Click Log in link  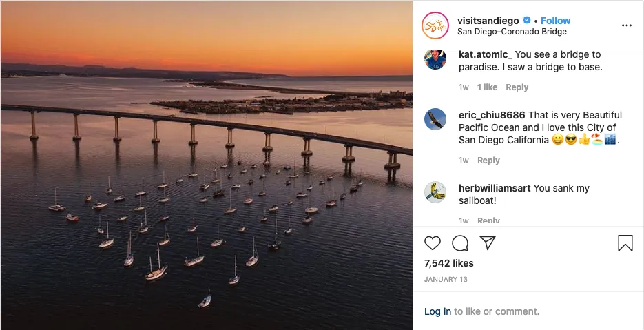click(437, 311)
